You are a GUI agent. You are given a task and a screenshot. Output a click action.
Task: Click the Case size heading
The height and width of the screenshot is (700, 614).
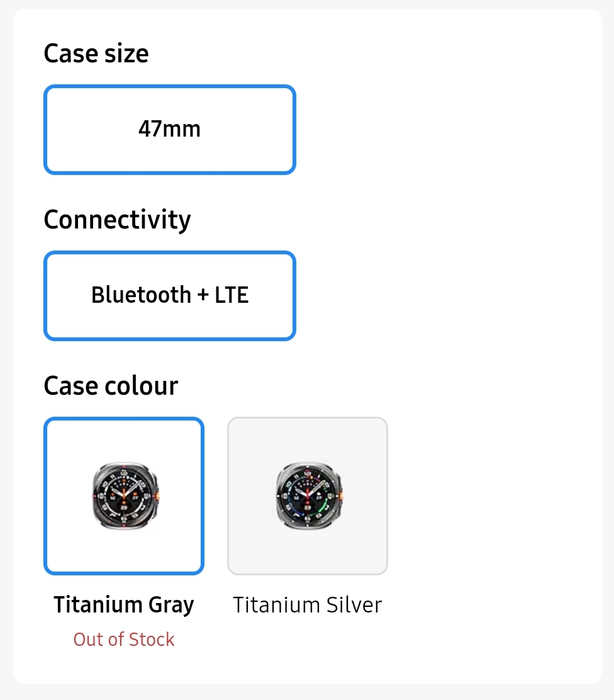(96, 54)
